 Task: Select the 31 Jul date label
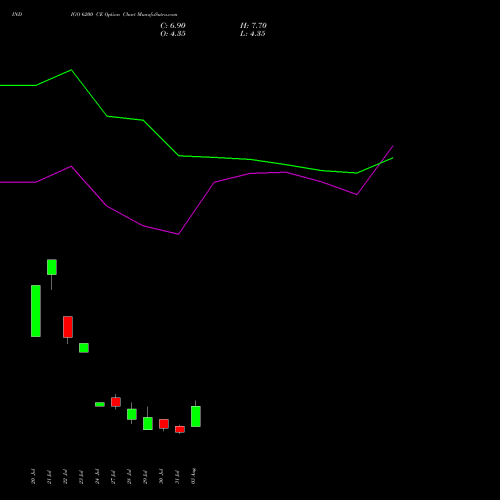pos(177,477)
